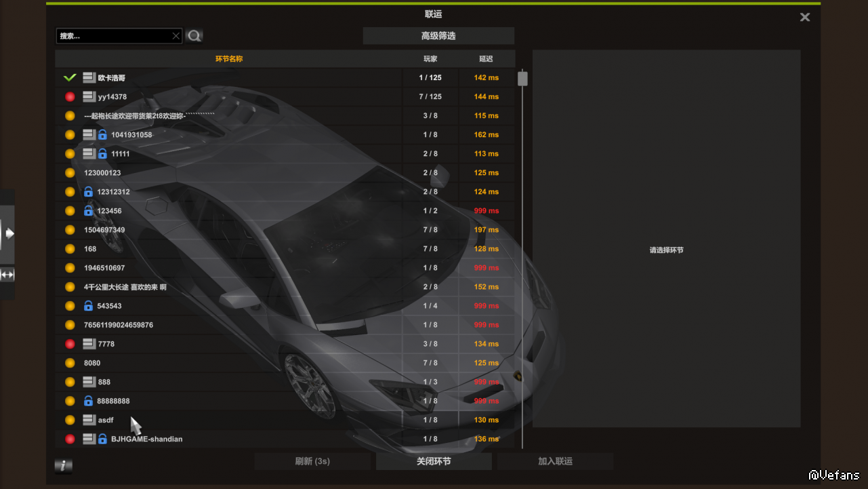Click the red status dot for yy14378
Screen dimensions: 868x489
(70, 97)
